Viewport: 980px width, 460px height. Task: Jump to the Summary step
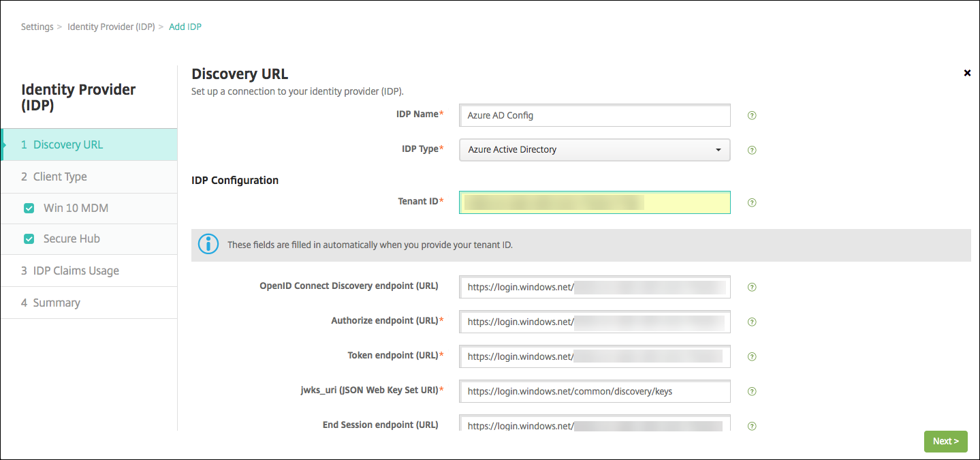point(57,303)
